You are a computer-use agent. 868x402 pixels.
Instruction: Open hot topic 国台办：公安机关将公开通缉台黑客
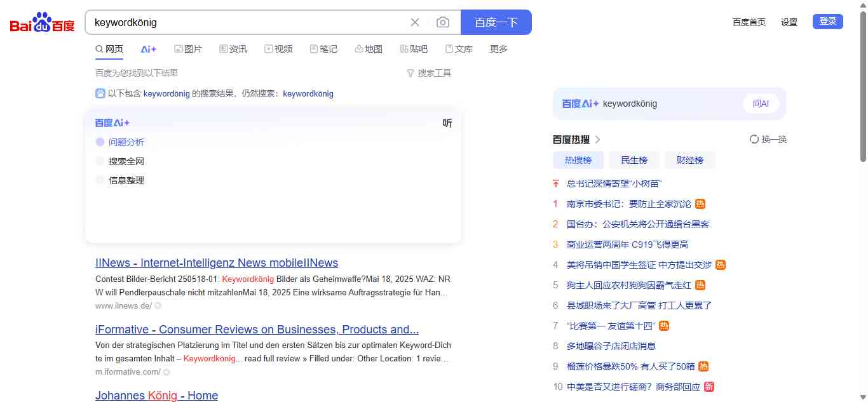(638, 224)
